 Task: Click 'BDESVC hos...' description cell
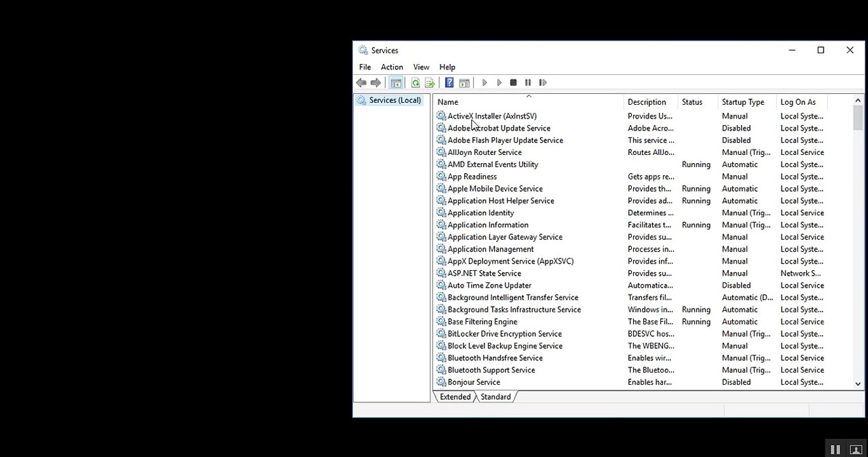coord(651,334)
